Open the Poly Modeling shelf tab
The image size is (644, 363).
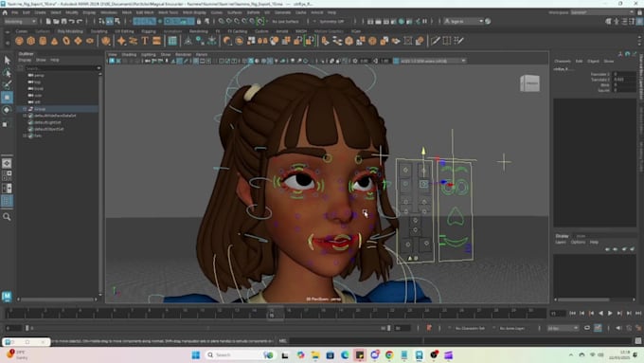coord(70,31)
